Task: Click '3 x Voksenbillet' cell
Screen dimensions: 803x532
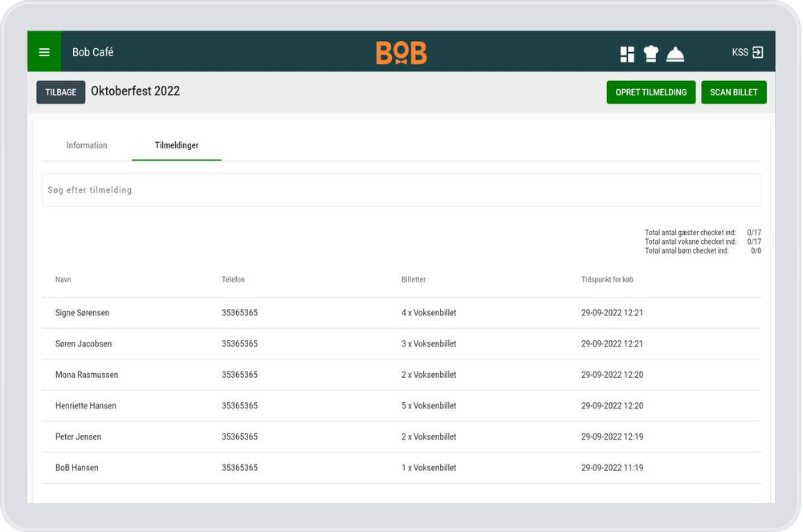Action: [x=429, y=343]
